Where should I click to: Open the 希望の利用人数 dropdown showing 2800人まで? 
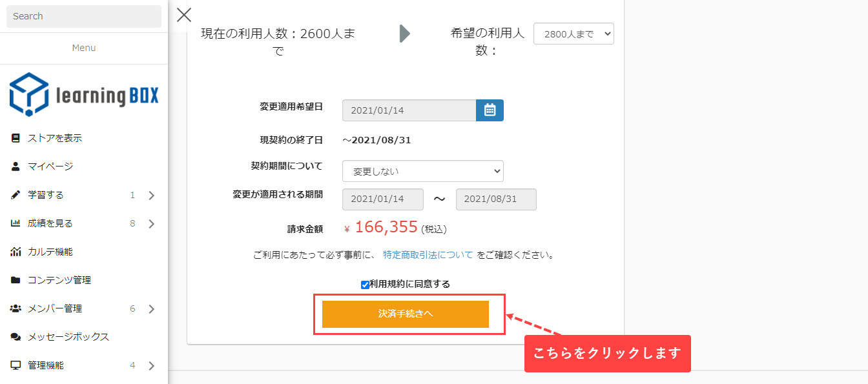pos(573,34)
